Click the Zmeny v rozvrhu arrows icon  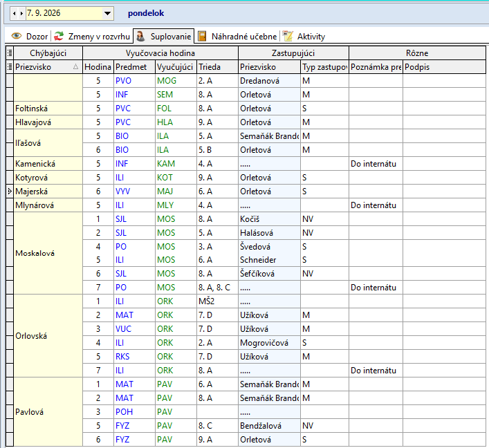click(x=59, y=36)
